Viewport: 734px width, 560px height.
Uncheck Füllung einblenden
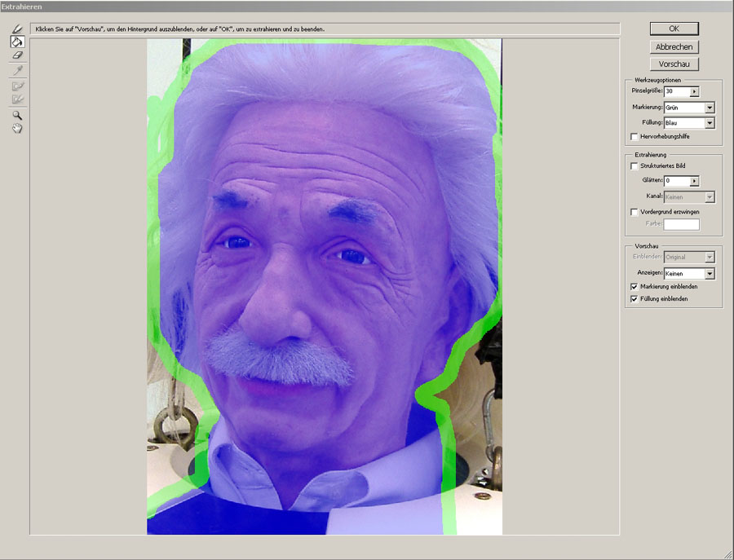(635, 299)
